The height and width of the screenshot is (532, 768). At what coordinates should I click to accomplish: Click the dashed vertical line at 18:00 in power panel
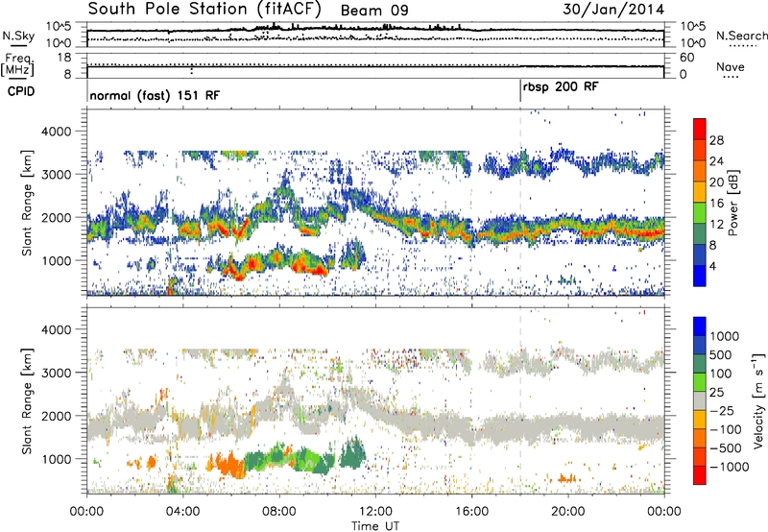520,203
